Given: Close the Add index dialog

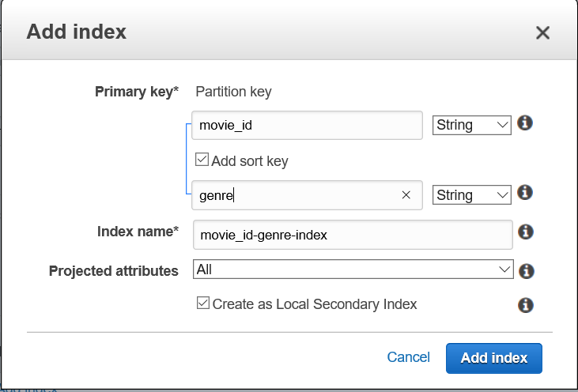Looking at the screenshot, I should pos(542,32).
